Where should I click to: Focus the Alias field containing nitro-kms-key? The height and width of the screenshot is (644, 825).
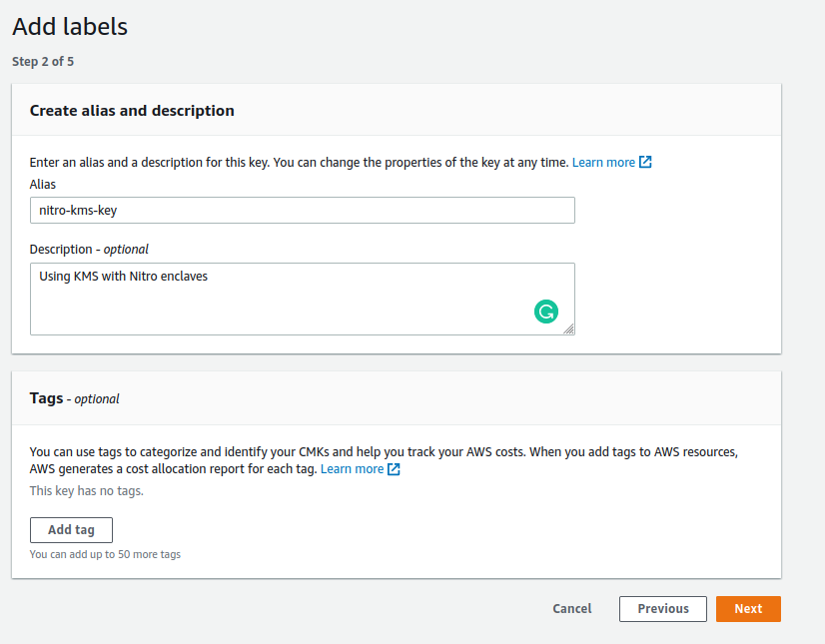[x=302, y=211]
